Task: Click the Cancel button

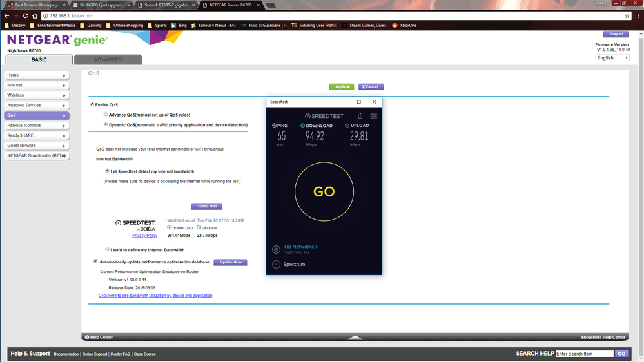Action: [371, 86]
